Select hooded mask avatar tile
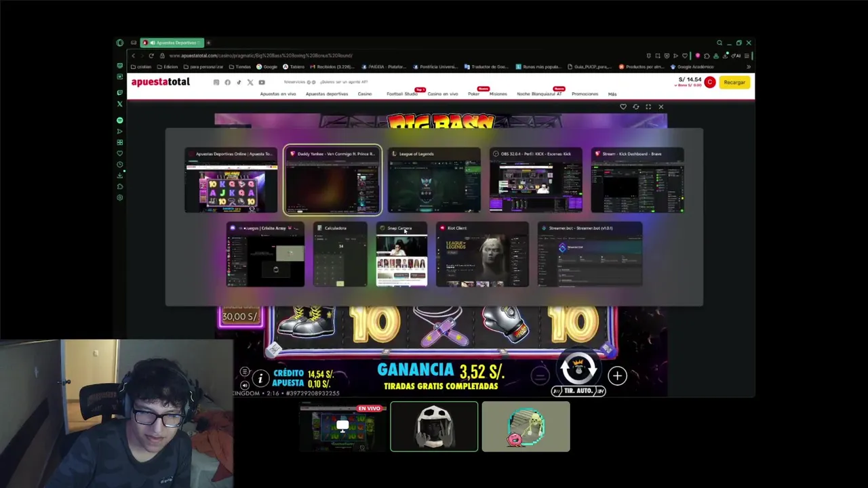Viewport: 868px width, 488px height. click(x=434, y=426)
